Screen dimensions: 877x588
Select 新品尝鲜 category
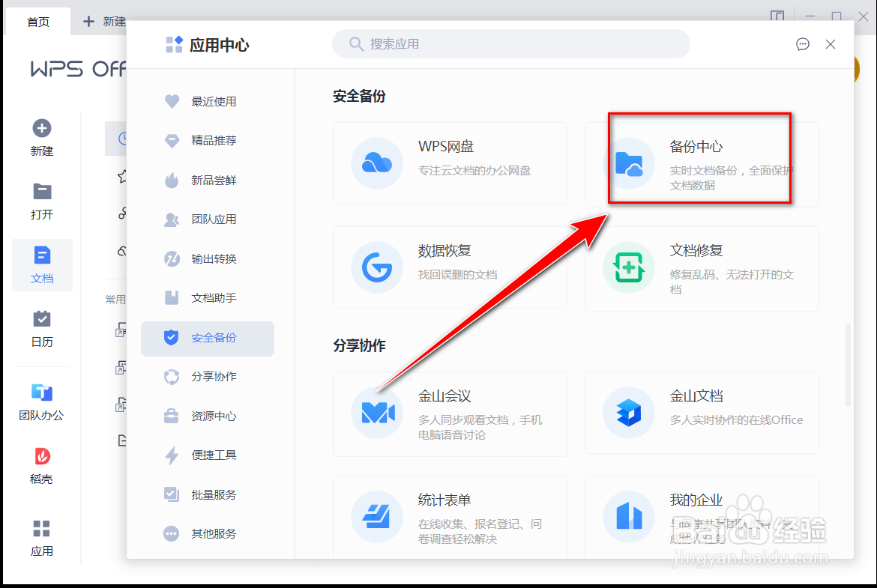(208, 180)
